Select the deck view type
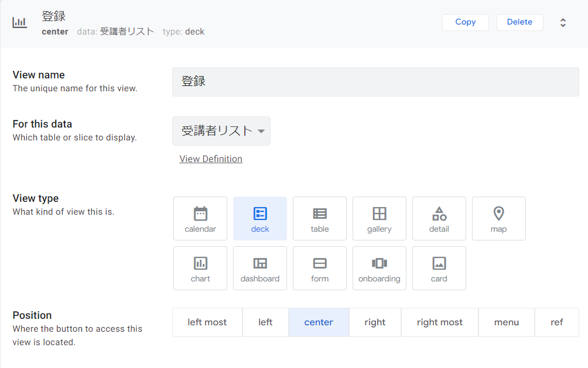 [259, 218]
